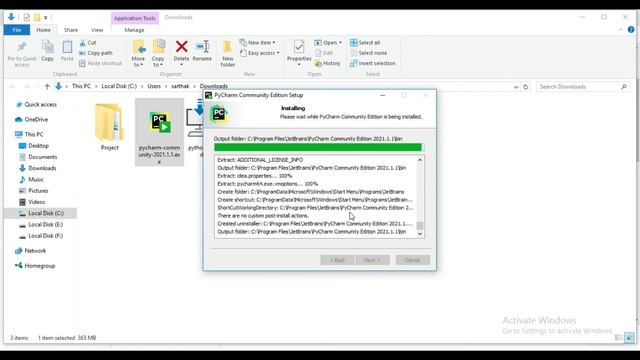Click the red Delete icon
Image resolution: width=640 pixels, height=360 pixels.
(182, 47)
